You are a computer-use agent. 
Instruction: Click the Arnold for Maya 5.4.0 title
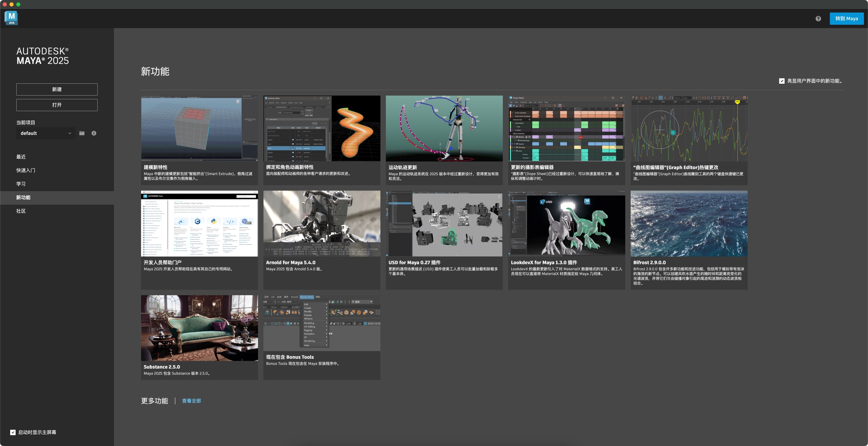tap(291, 263)
